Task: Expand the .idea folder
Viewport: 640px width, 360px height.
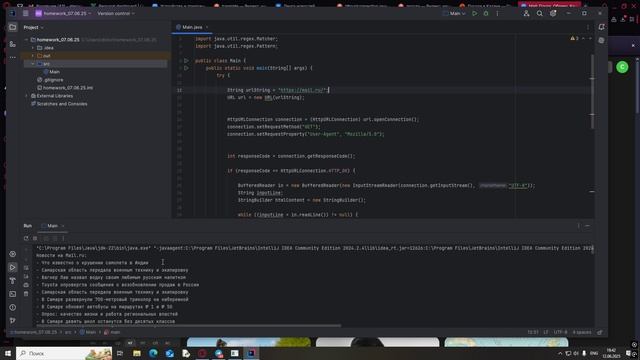Action: point(33,48)
